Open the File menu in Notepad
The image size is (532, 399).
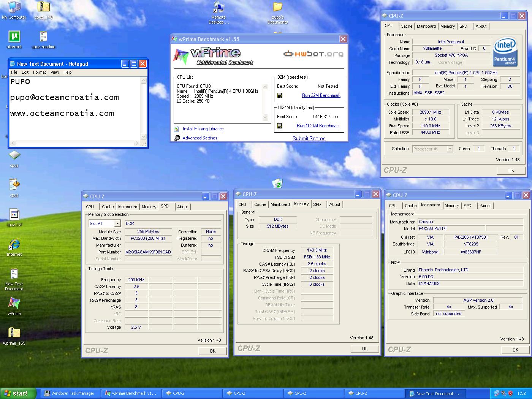coord(14,72)
